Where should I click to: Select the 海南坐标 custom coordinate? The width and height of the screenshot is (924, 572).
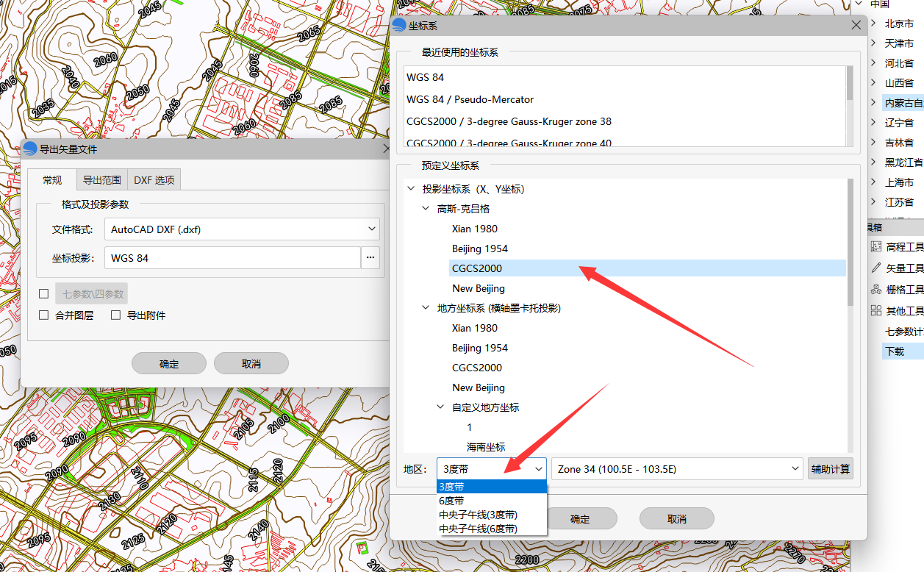pos(486,447)
